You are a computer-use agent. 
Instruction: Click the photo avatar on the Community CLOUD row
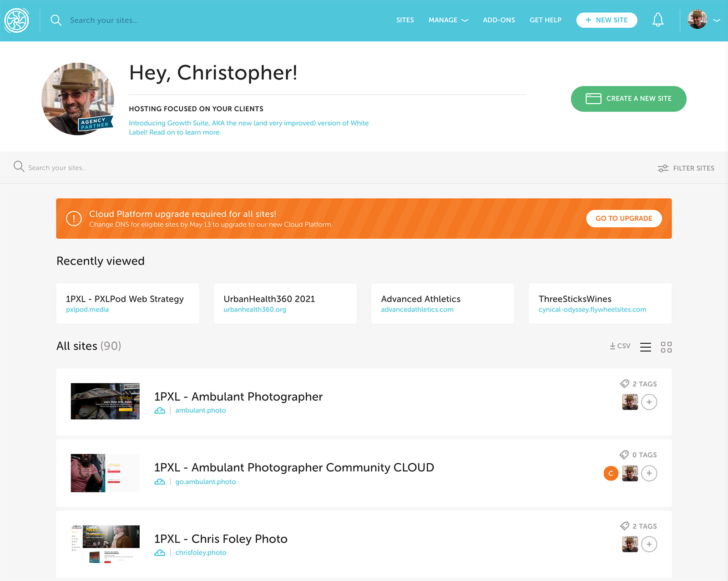click(x=630, y=473)
